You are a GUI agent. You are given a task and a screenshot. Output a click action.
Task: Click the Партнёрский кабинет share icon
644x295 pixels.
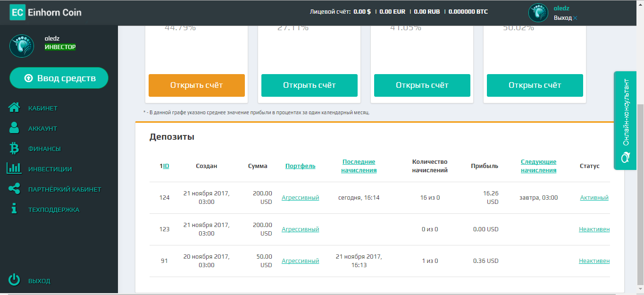(x=14, y=189)
